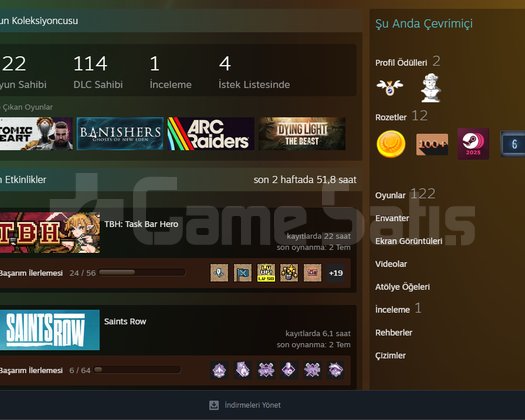Open the TBH: Task Bar Hero title link
The width and height of the screenshot is (525, 420).
pos(141,224)
